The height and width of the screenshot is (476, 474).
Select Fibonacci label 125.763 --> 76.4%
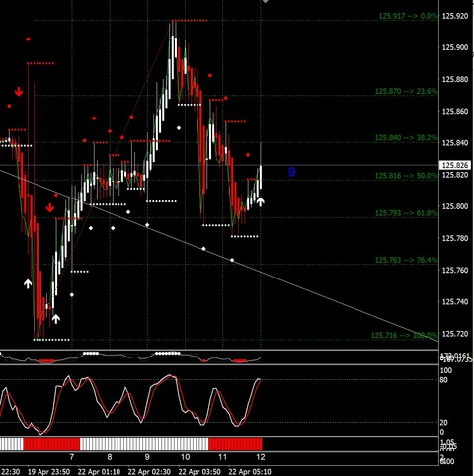(x=407, y=260)
